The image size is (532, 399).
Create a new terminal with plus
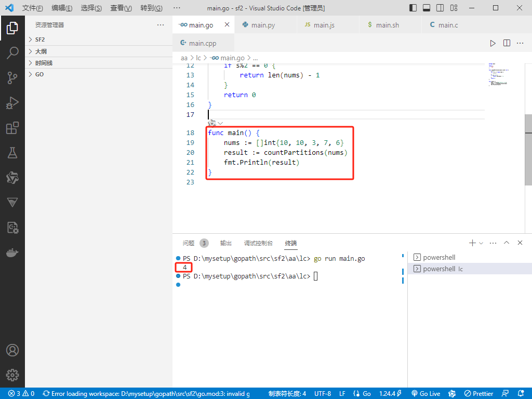472,243
